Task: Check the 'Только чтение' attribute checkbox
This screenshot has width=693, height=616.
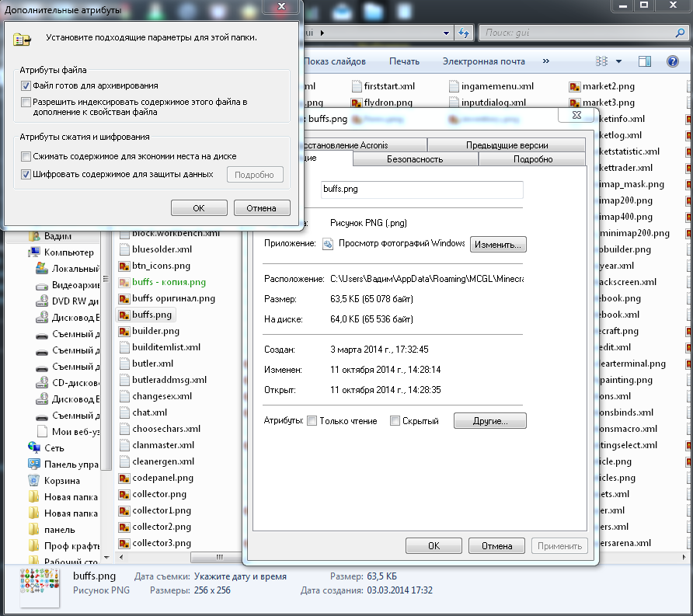Action: tap(312, 421)
